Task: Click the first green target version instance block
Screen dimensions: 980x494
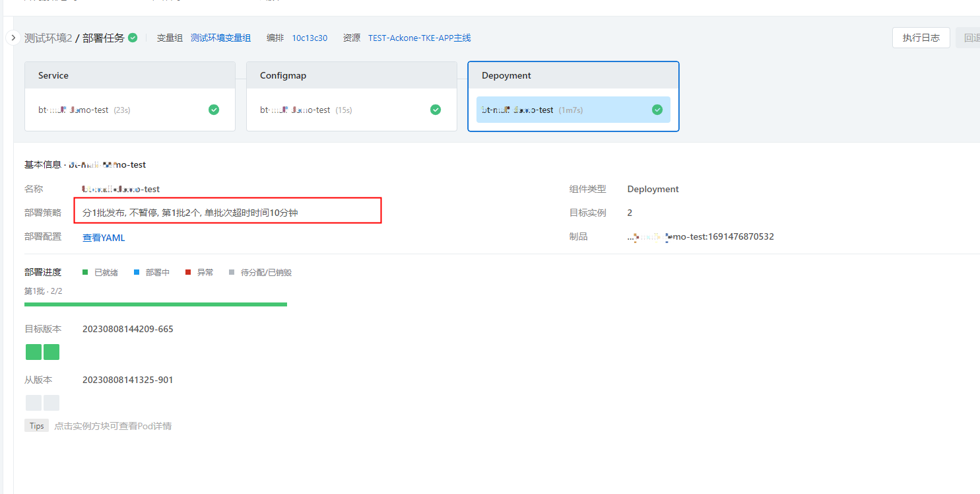Action: tap(34, 352)
